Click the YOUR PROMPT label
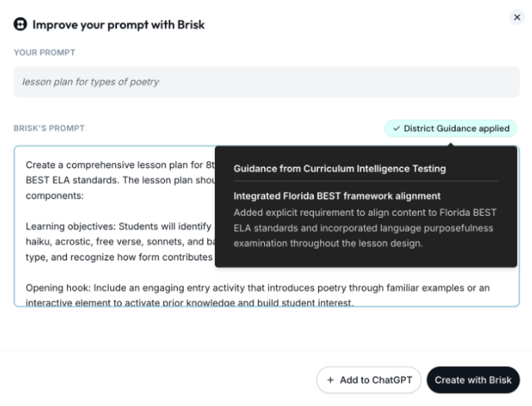The width and height of the screenshot is (532, 406). pos(45,52)
